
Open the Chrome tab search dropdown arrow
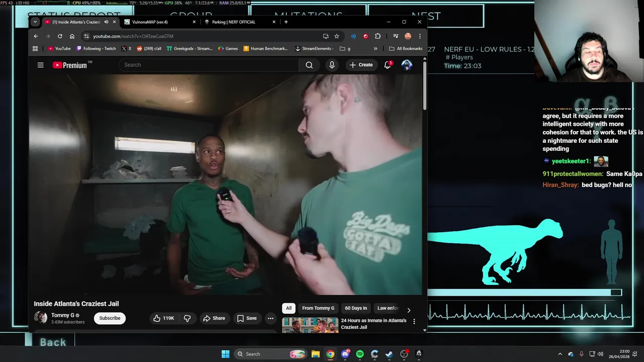[35, 22]
